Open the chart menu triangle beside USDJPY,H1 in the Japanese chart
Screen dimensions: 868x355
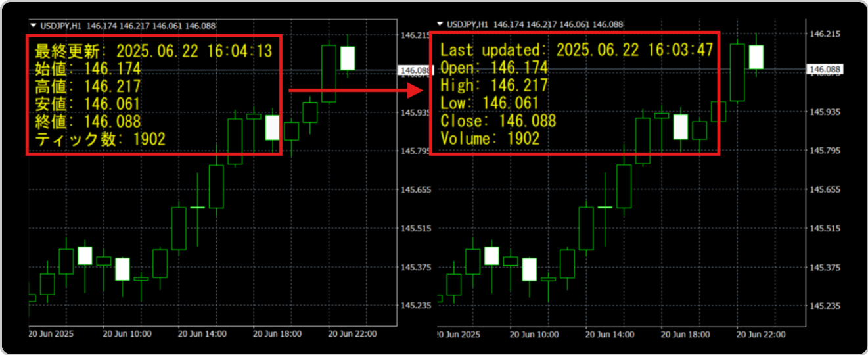click(33, 25)
